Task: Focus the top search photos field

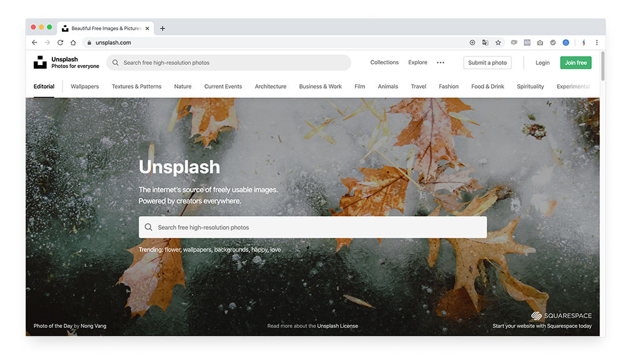Action: pyautogui.click(x=228, y=62)
